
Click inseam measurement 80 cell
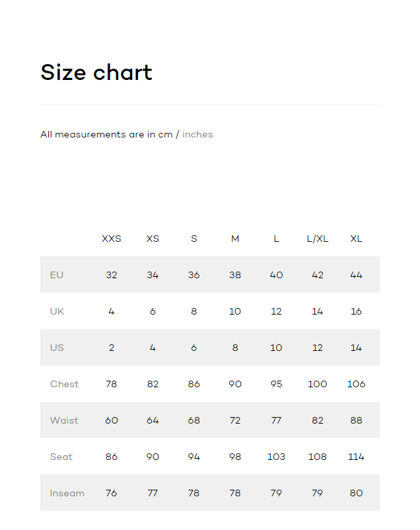(x=357, y=493)
